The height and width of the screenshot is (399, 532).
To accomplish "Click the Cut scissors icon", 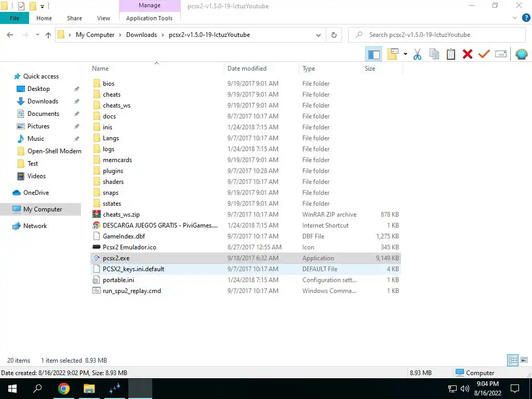I will (417, 54).
